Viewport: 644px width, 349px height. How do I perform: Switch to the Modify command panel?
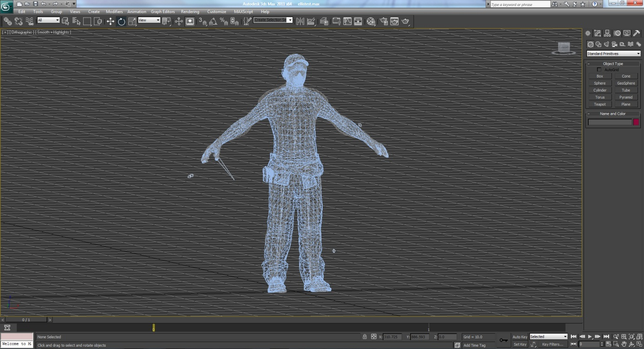598,33
